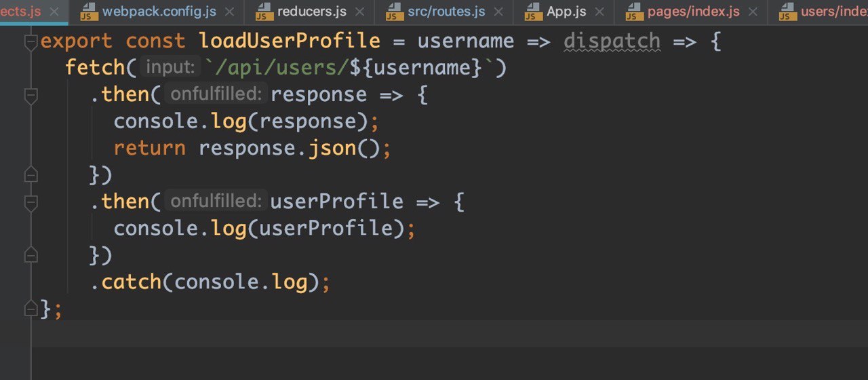Click the JS file icon on webpack.config.js tab
The height and width of the screenshot is (380, 868).
point(88,12)
